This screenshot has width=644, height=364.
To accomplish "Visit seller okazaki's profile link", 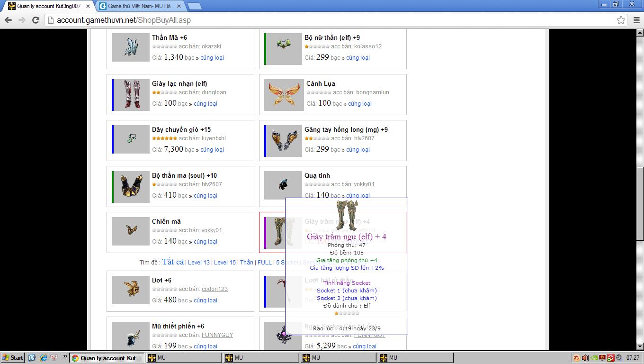I will pyautogui.click(x=211, y=46).
